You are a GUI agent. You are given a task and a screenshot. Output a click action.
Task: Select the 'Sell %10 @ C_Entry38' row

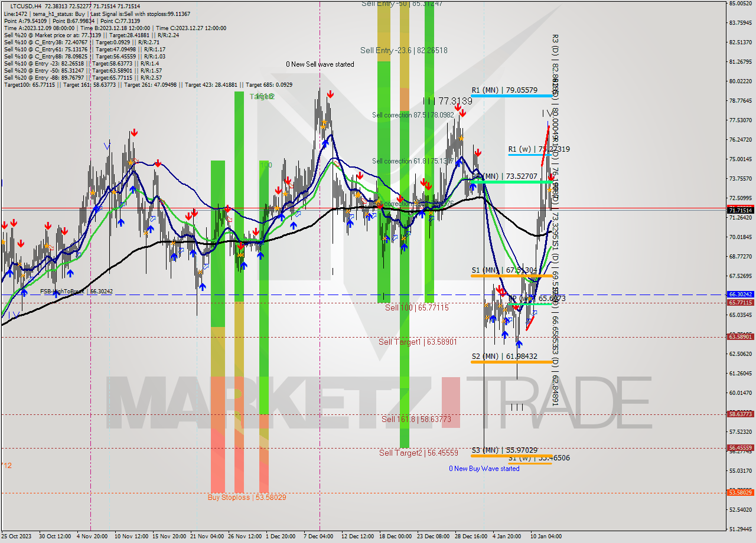pos(82,42)
